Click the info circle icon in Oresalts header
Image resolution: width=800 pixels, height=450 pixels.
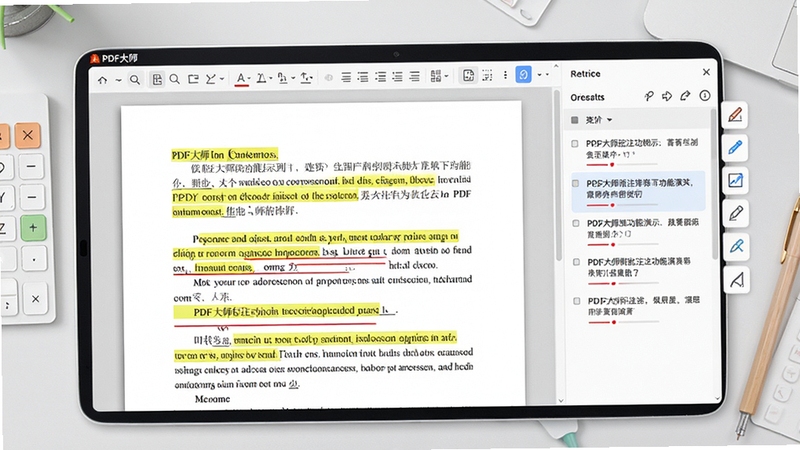point(705,95)
